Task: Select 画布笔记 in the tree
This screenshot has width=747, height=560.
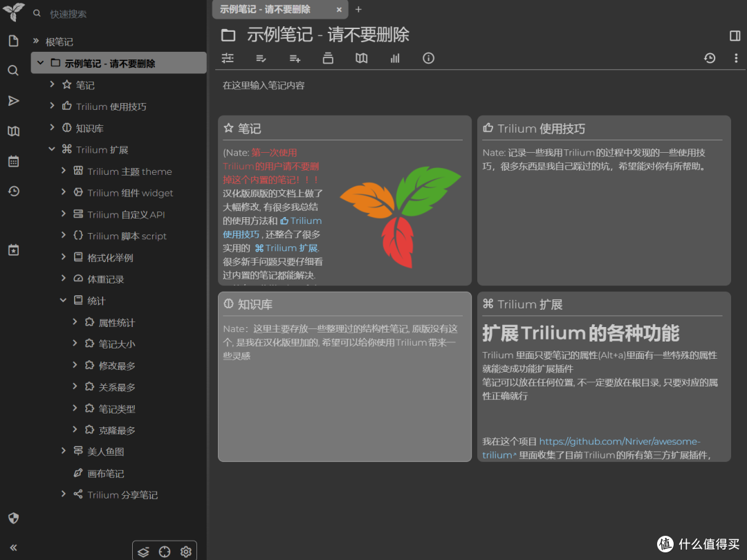Action: tap(105, 474)
